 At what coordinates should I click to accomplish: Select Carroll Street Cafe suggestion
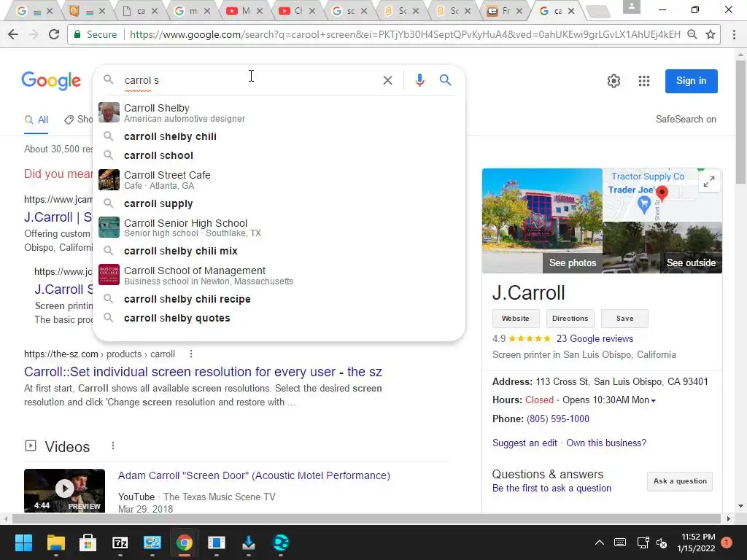point(279,180)
